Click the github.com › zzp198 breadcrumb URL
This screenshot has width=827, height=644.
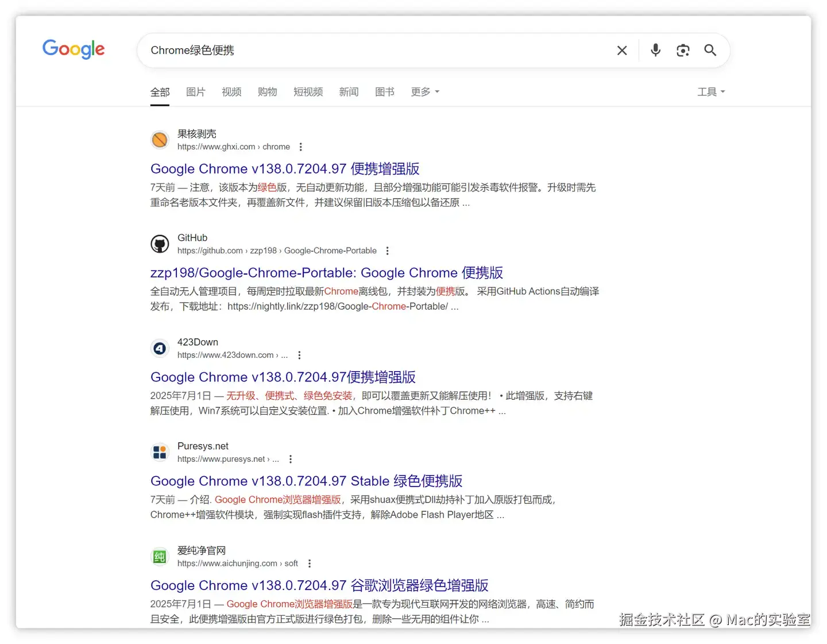click(x=277, y=251)
